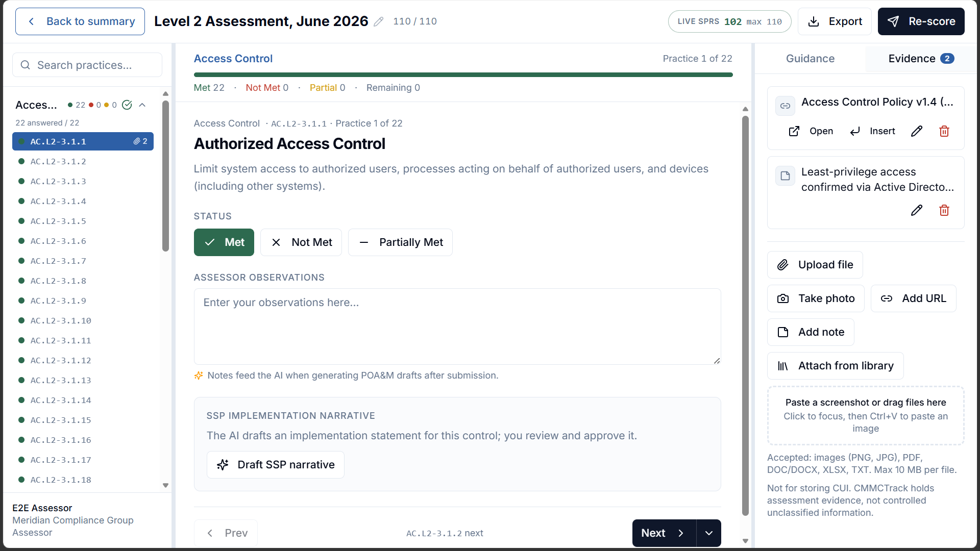This screenshot has height=551, width=980.
Task: Go back to summary
Action: click(x=80, y=21)
